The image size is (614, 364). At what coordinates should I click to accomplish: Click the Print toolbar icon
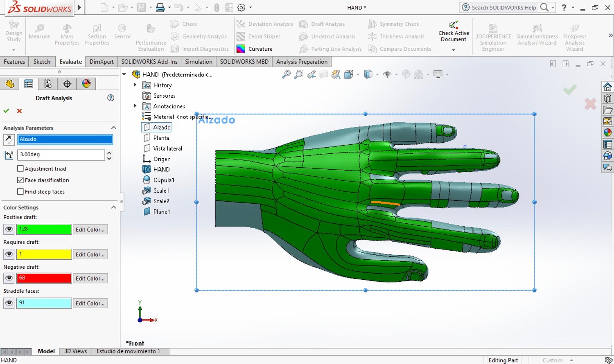pyautogui.click(x=160, y=7)
